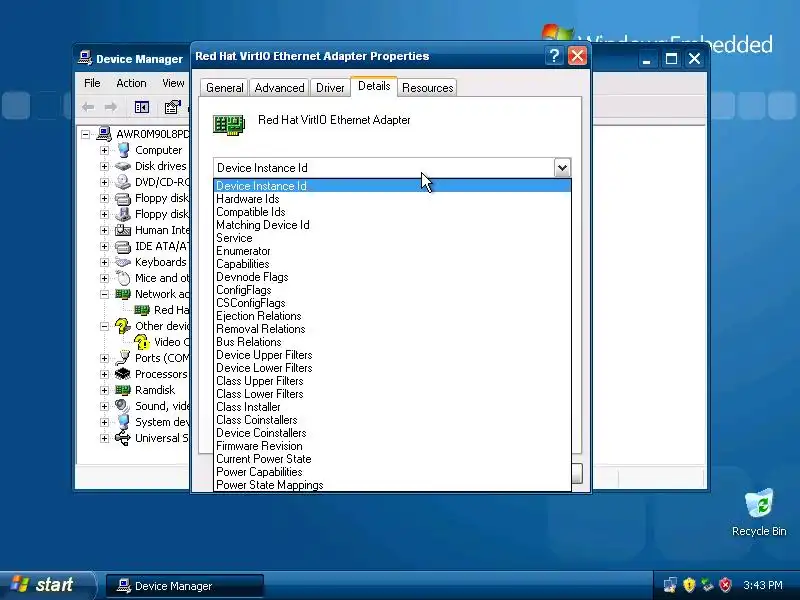The height and width of the screenshot is (600, 800).
Task: Click the help question mark button in dialog title
Action: point(554,56)
